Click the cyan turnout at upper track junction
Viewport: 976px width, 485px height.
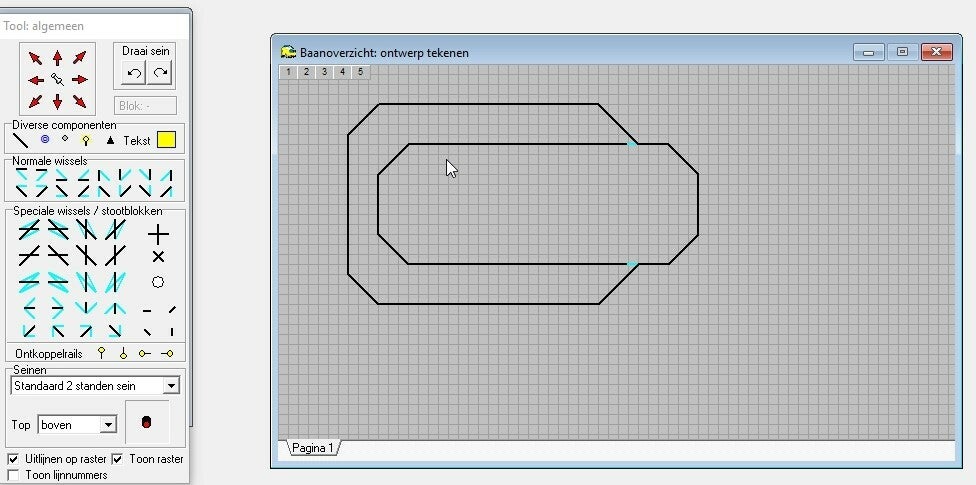632,144
